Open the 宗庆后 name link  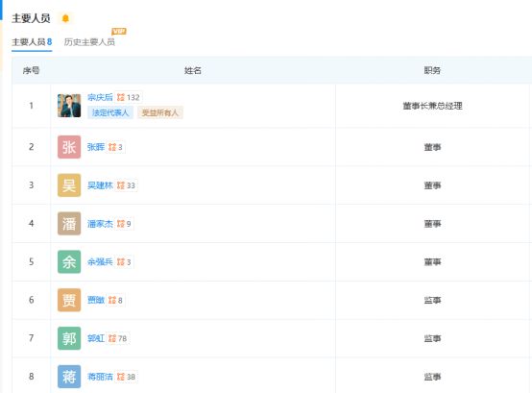pos(100,97)
